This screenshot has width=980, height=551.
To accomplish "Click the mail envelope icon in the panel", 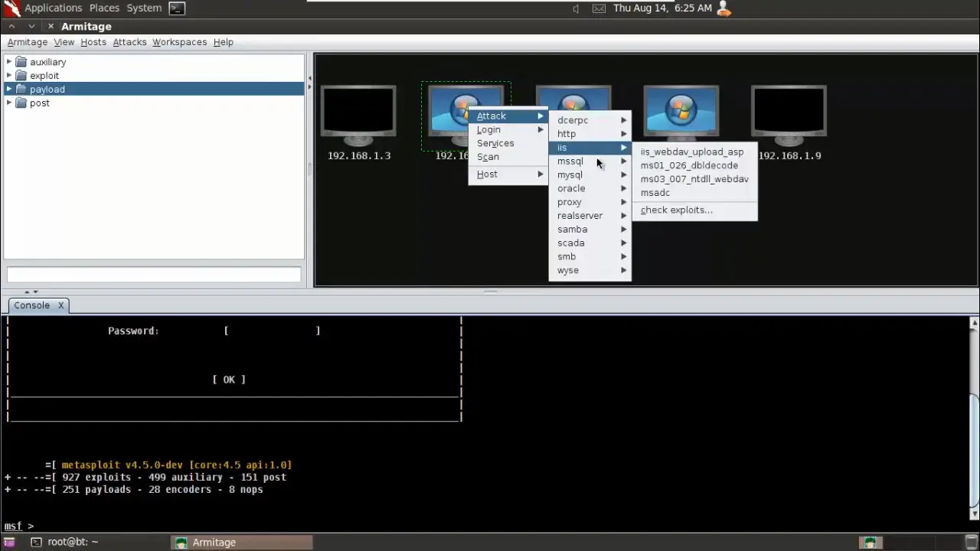I will click(x=599, y=8).
